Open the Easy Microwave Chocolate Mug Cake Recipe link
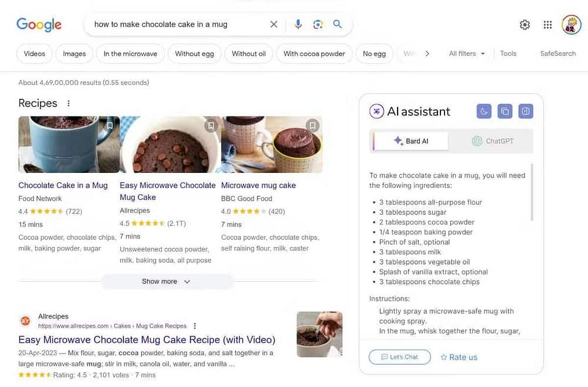The height and width of the screenshot is (387, 588). point(146,340)
